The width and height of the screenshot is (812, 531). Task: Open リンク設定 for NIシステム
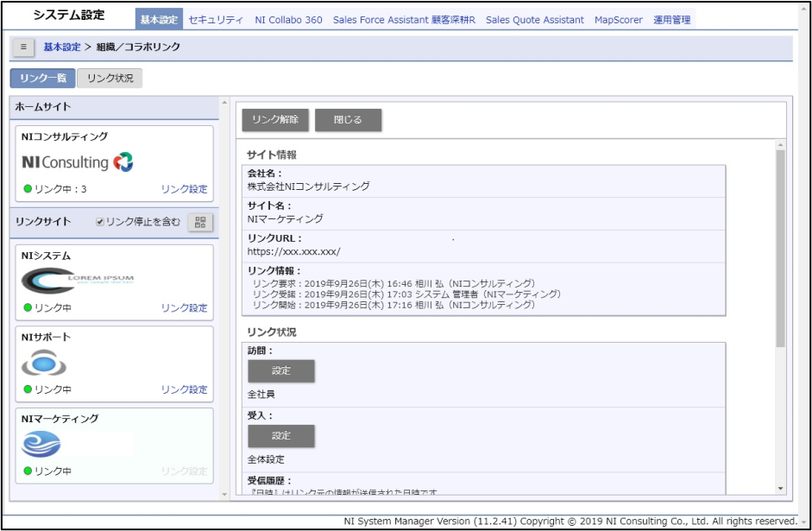184,307
